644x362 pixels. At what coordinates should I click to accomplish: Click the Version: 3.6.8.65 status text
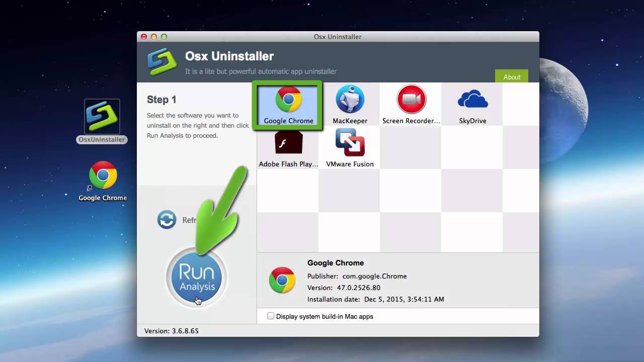[172, 331]
